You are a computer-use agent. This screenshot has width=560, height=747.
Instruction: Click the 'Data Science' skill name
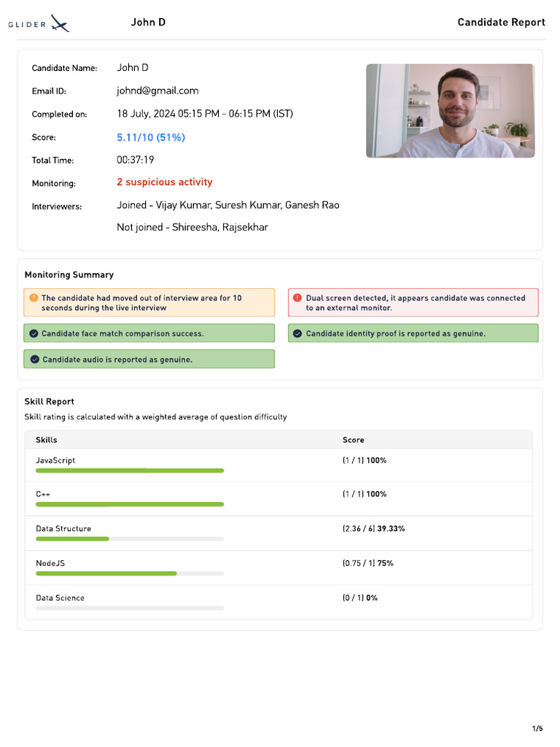tap(60, 598)
